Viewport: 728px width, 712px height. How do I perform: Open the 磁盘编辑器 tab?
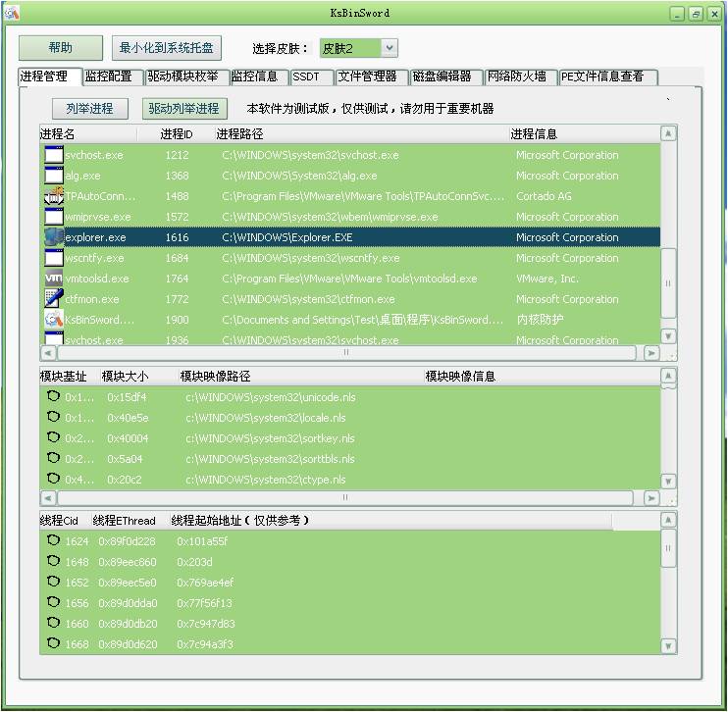tap(446, 76)
